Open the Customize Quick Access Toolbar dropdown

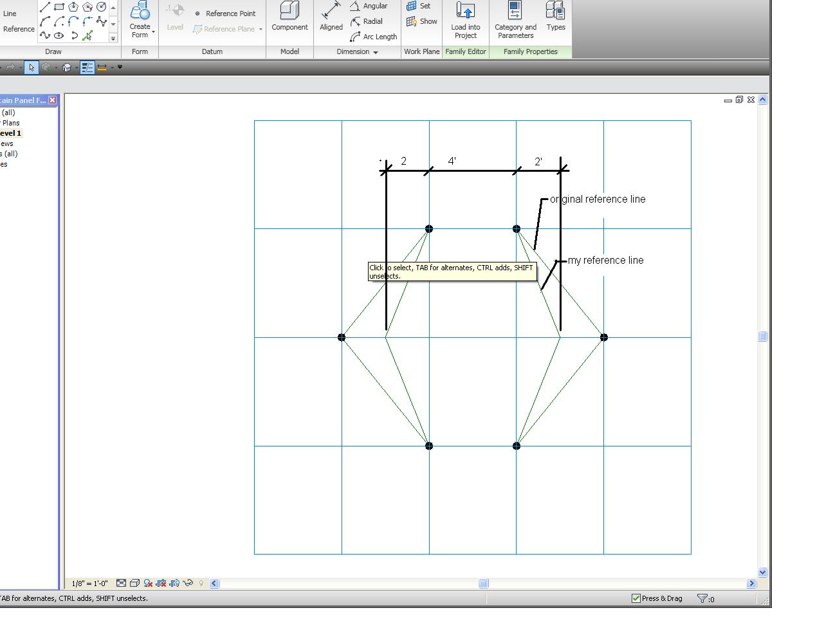[x=120, y=68]
